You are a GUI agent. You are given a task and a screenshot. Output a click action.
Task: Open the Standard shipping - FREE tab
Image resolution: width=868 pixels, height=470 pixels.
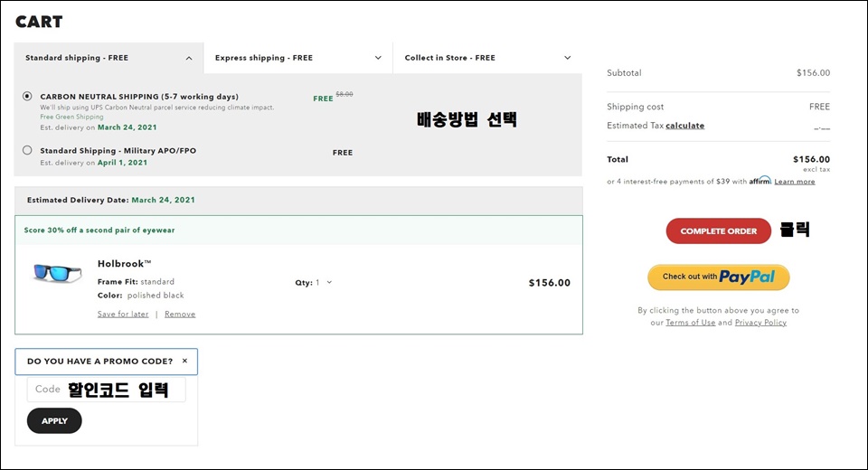coord(109,58)
